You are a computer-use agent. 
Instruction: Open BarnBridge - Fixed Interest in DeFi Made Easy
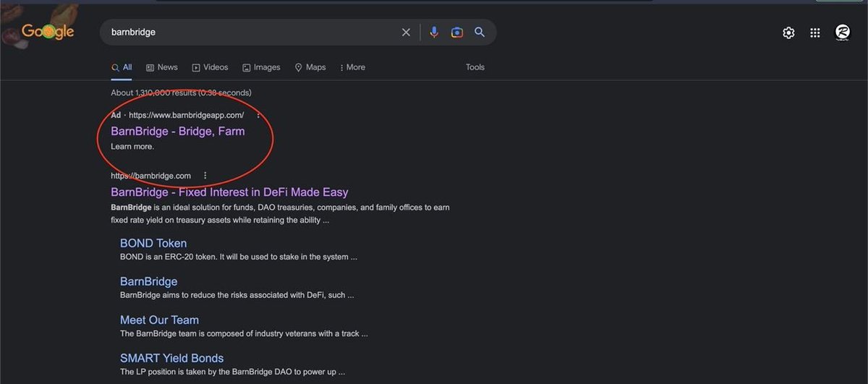pos(229,192)
